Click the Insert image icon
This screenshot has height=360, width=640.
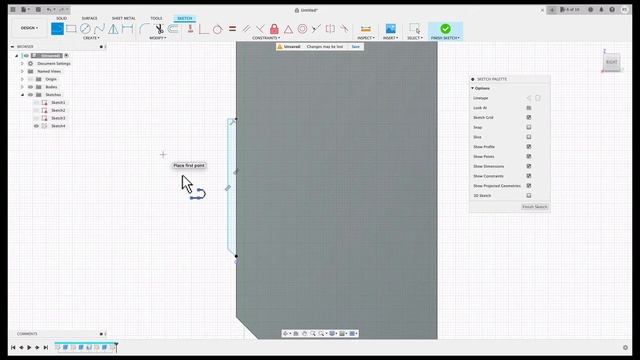pos(391,29)
